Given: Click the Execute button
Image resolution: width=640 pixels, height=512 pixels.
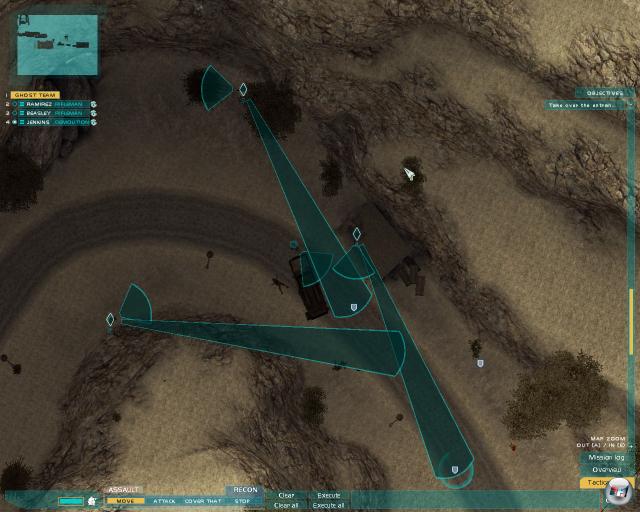Looking at the screenshot, I should [329, 495].
